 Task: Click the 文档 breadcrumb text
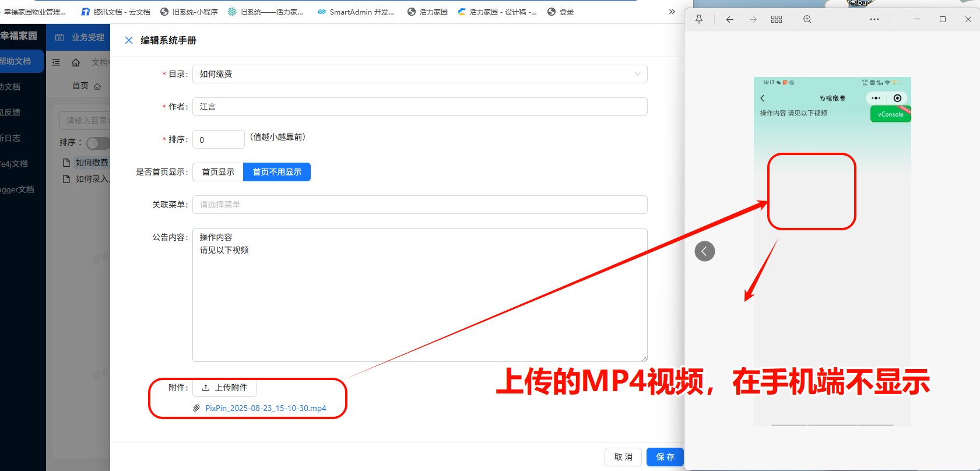100,62
